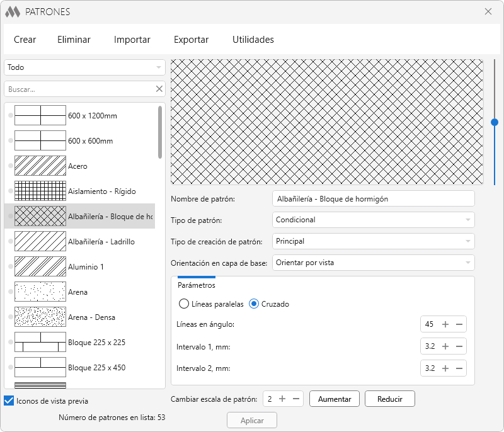This screenshot has width=504, height=432.
Task: Clear the search field with the X icon
Action: coord(159,89)
